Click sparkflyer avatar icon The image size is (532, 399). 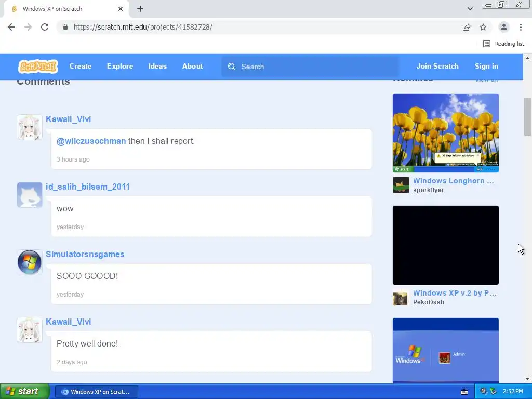(x=401, y=185)
